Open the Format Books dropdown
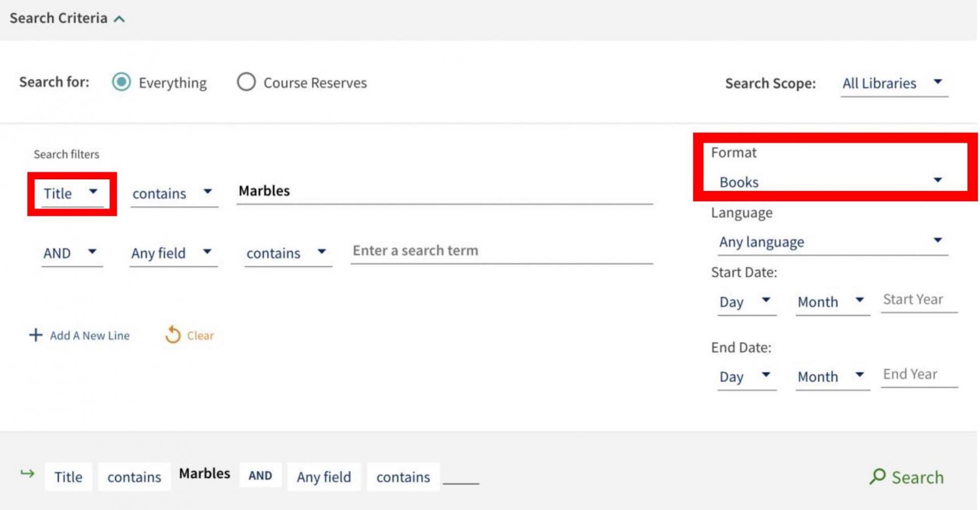Viewport: 980px width, 510px height. tap(832, 182)
